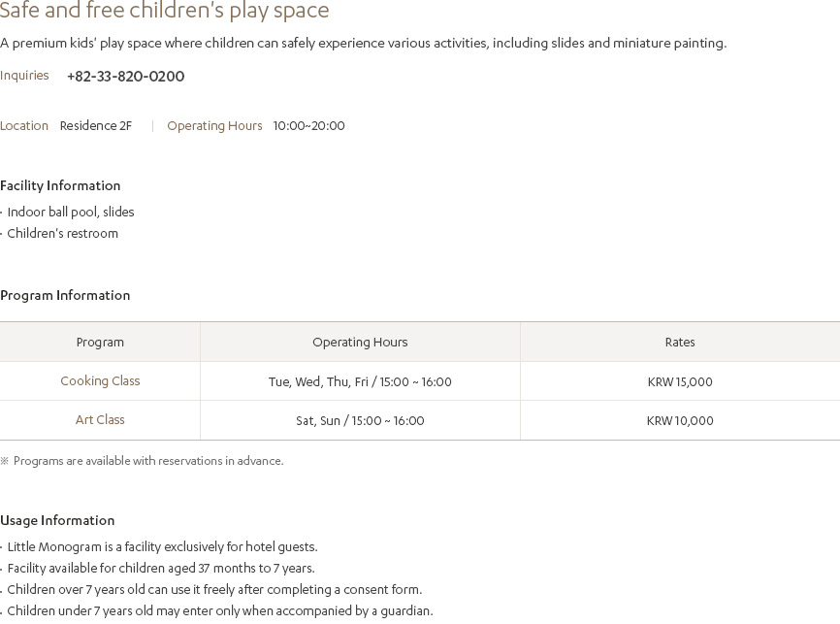This screenshot has height=624, width=840.
Task: Click the Cooking Class schedule cell
Action: click(360, 381)
